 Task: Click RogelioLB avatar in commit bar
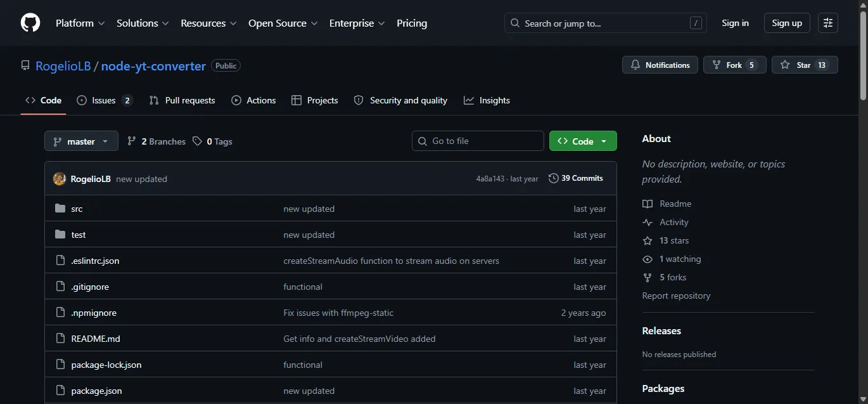(x=60, y=179)
